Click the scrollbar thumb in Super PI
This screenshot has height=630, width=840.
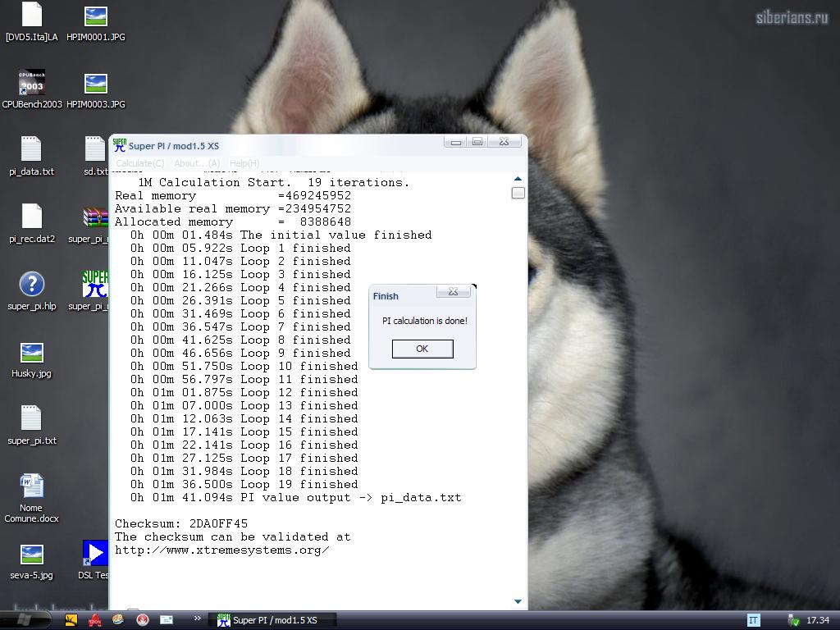(x=518, y=193)
